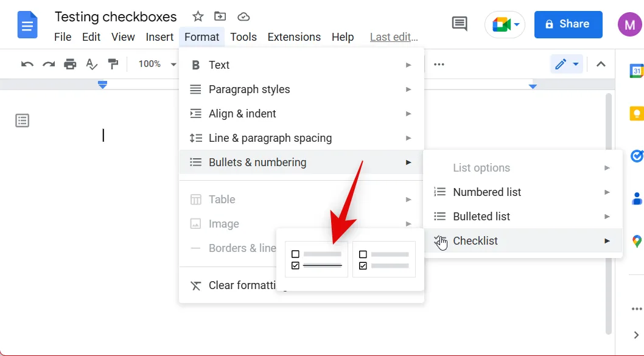Expand side panel with bottom chevron
The image size is (644, 356).
point(636,335)
